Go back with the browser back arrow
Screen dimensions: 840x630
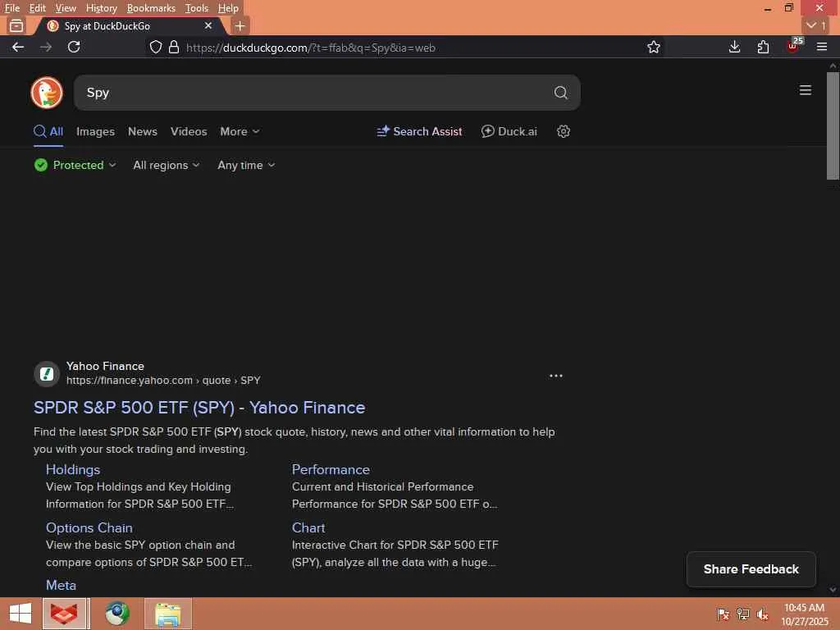point(18,47)
